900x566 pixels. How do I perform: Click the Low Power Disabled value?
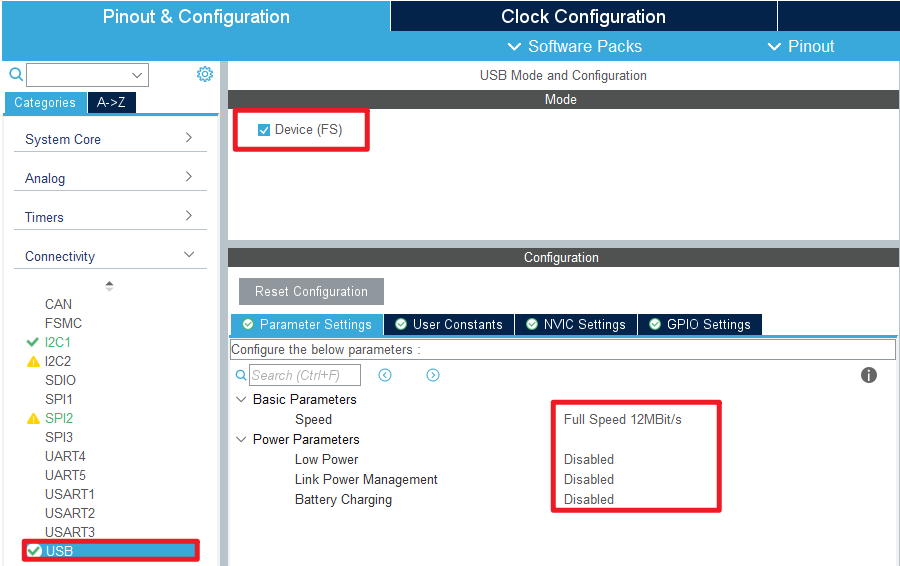(588, 459)
